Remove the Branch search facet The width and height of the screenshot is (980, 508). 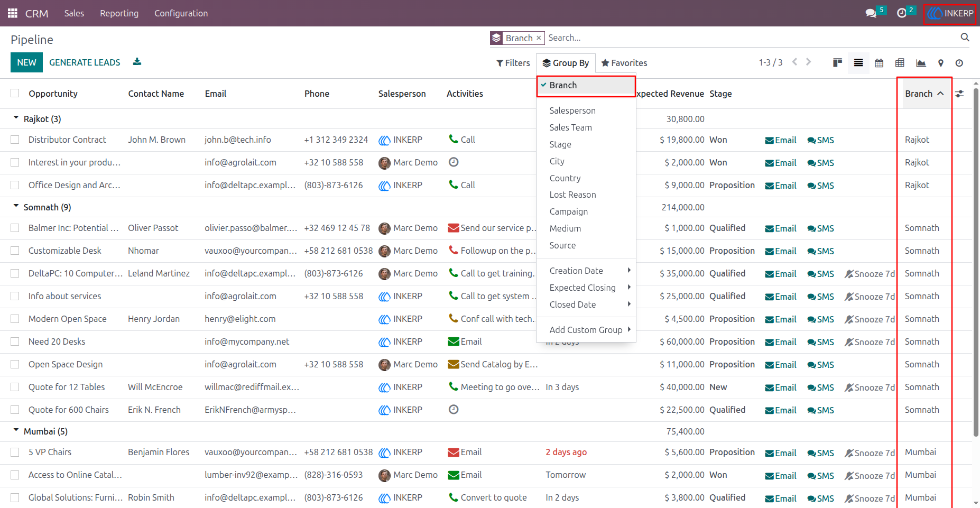point(539,38)
